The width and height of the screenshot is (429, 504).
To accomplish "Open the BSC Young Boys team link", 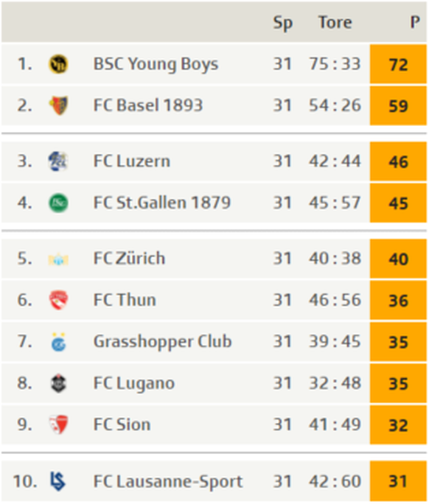I will pos(156,64).
